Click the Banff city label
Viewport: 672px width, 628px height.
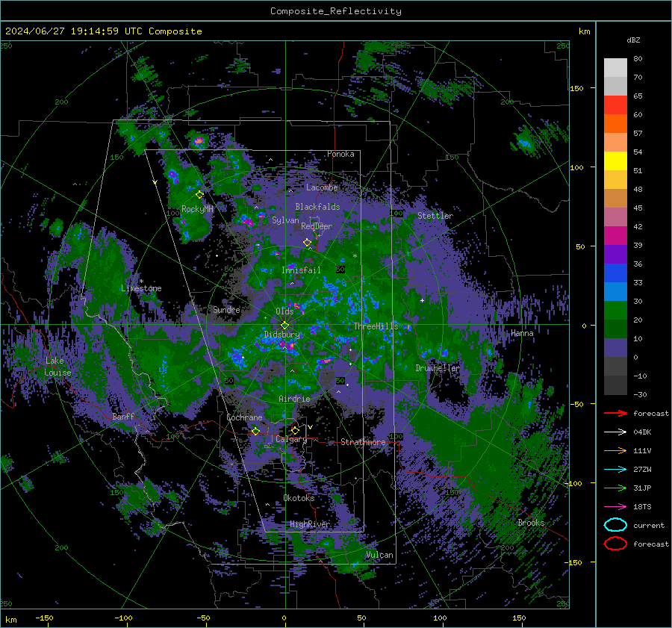tap(123, 417)
